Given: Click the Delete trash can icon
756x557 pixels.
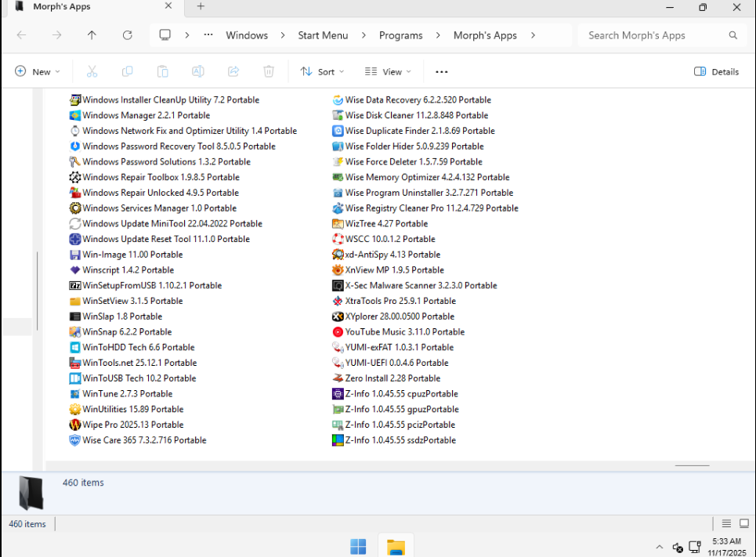Looking at the screenshot, I should pyautogui.click(x=269, y=71).
